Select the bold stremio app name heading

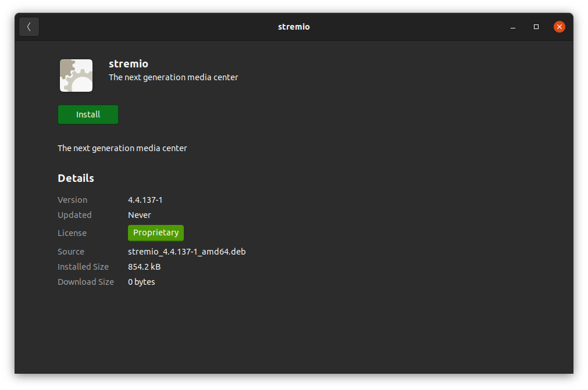[129, 64]
